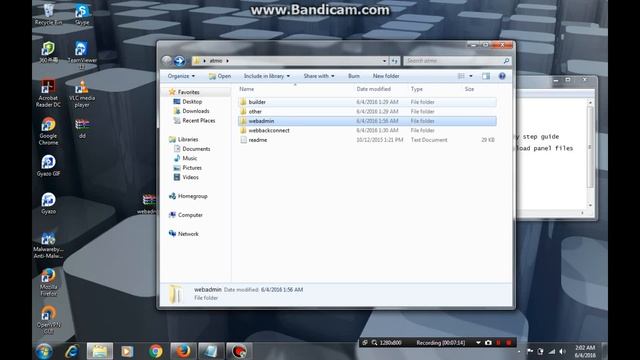Launch Mozilla Firefox from desktop
Image resolution: width=640 pixels, height=360 pixels.
[48, 282]
